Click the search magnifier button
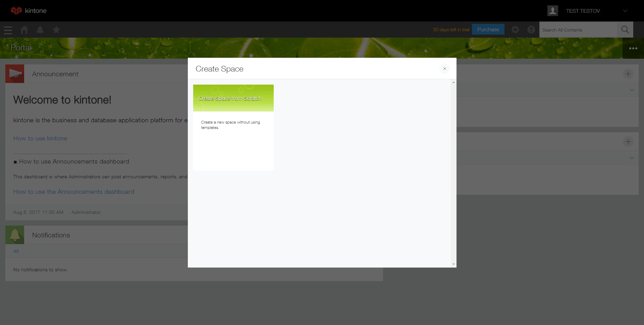 [625, 30]
